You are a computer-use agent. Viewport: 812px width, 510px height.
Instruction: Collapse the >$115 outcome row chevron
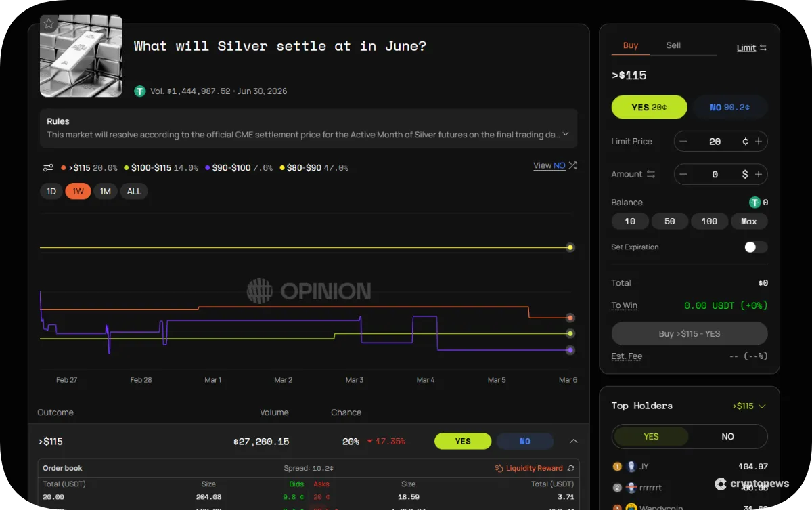click(573, 441)
